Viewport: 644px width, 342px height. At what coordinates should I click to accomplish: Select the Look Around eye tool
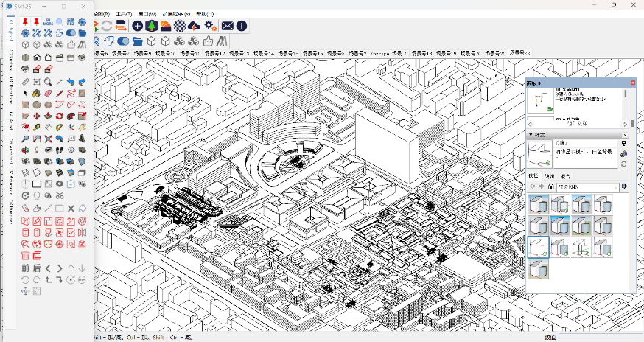48,150
